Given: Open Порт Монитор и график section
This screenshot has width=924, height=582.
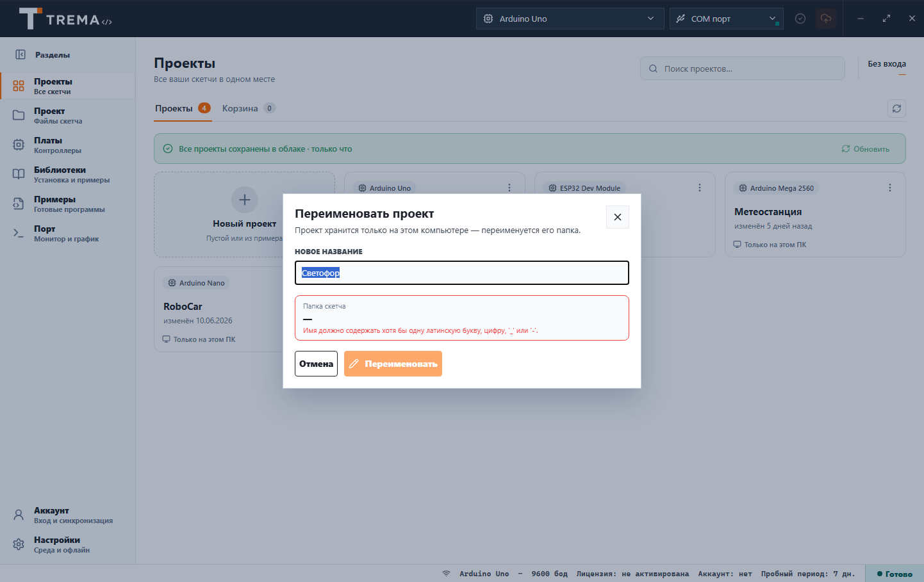Looking at the screenshot, I should 68,233.
